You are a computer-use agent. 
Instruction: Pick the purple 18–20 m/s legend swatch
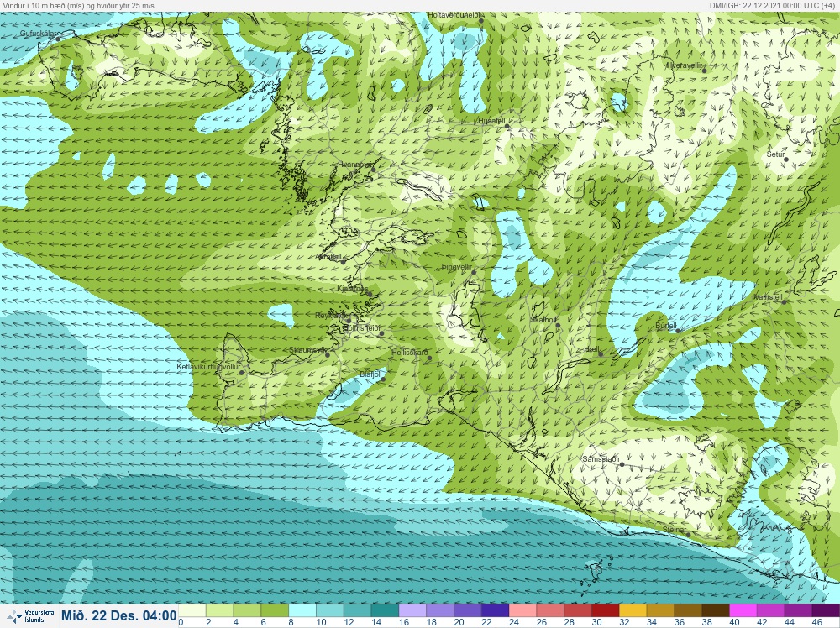pyautogui.click(x=440, y=611)
